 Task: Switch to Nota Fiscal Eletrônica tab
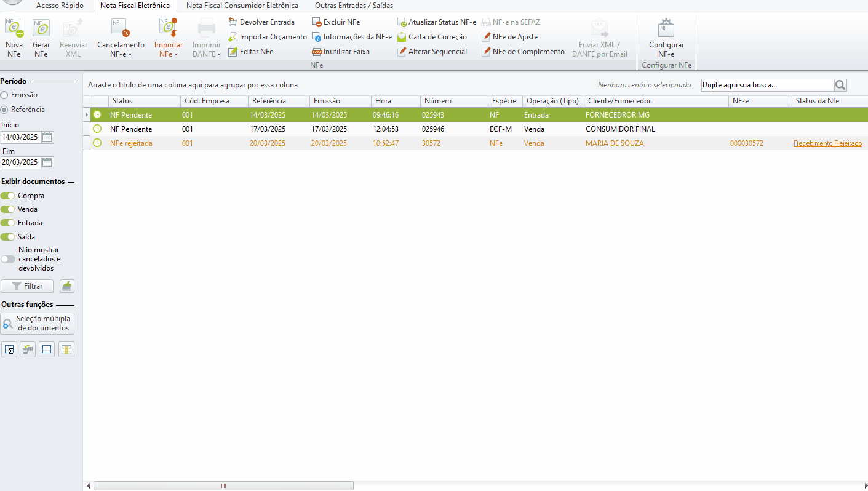[x=135, y=6]
